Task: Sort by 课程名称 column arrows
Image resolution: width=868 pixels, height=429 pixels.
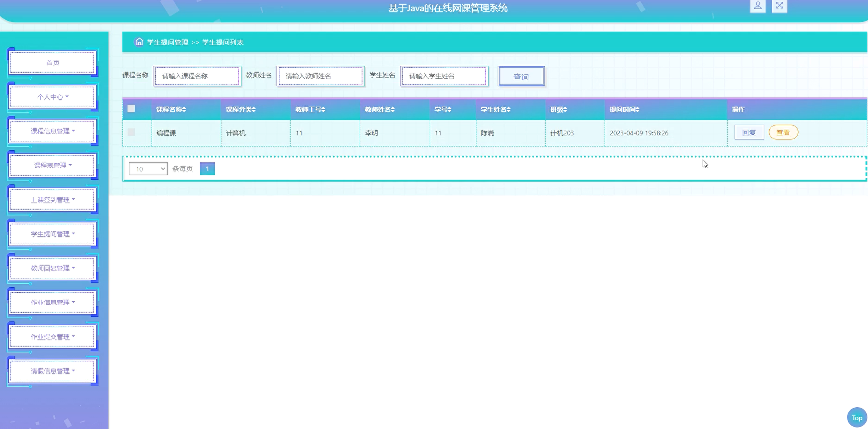Action: [184, 109]
